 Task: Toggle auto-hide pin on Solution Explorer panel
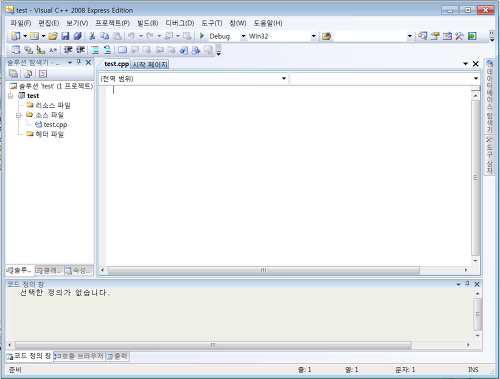coord(79,62)
